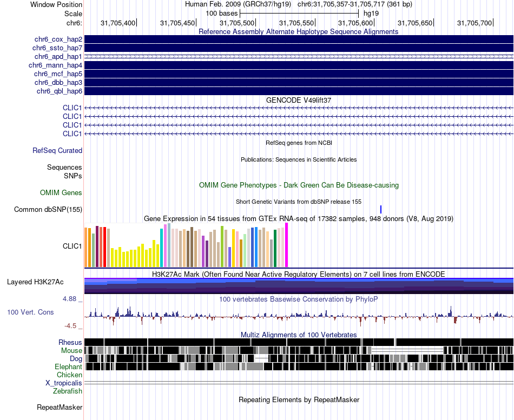514x420 pixels.
Task: Click the RepeatMasker track label
Action: point(60,407)
